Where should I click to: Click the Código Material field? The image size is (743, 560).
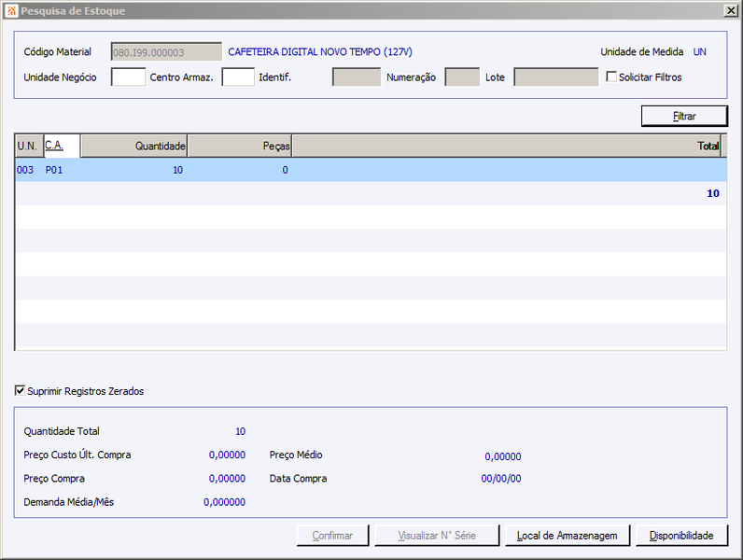[x=166, y=52]
